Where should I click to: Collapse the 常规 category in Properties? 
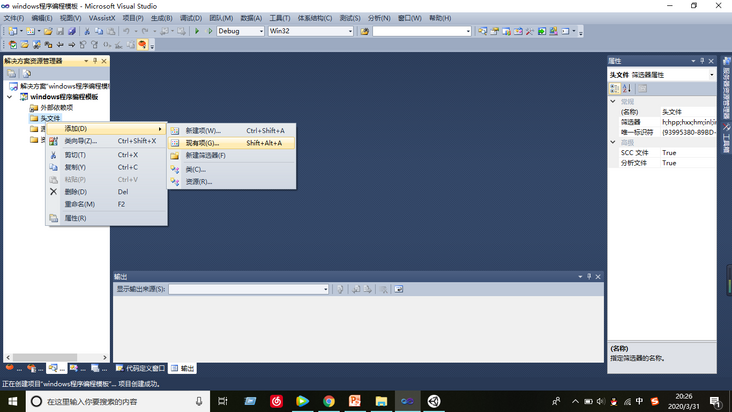tap(613, 101)
